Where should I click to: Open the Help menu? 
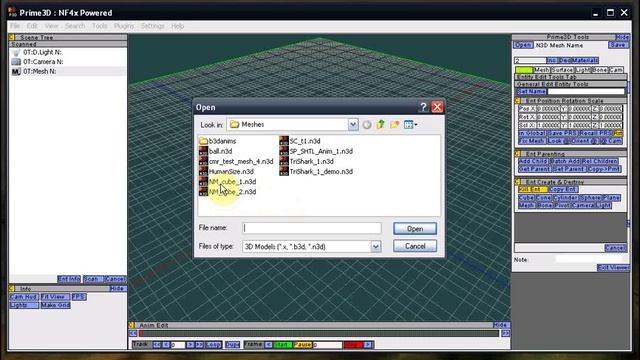177,26
